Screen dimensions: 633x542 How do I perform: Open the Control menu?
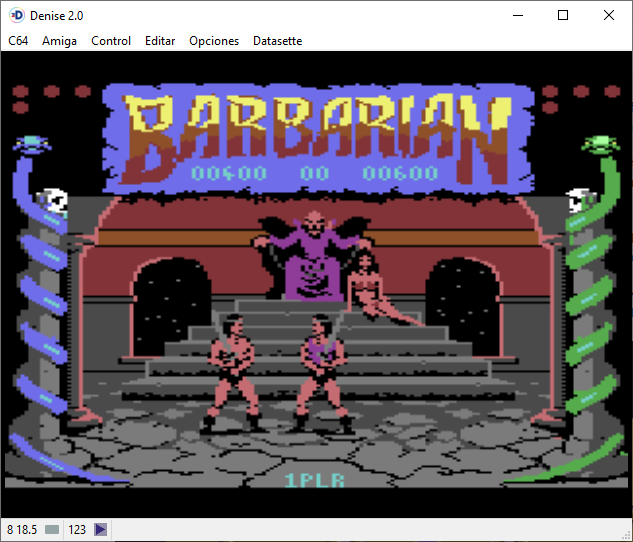pyautogui.click(x=111, y=41)
